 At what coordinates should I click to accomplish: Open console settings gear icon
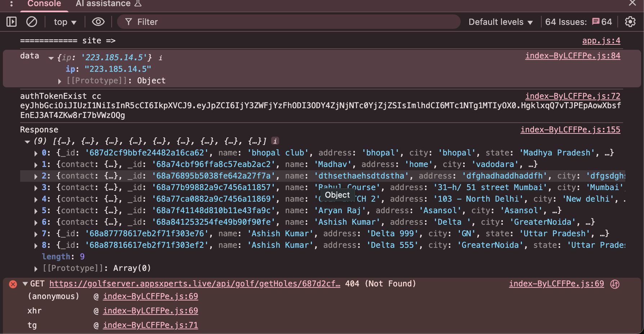point(630,22)
